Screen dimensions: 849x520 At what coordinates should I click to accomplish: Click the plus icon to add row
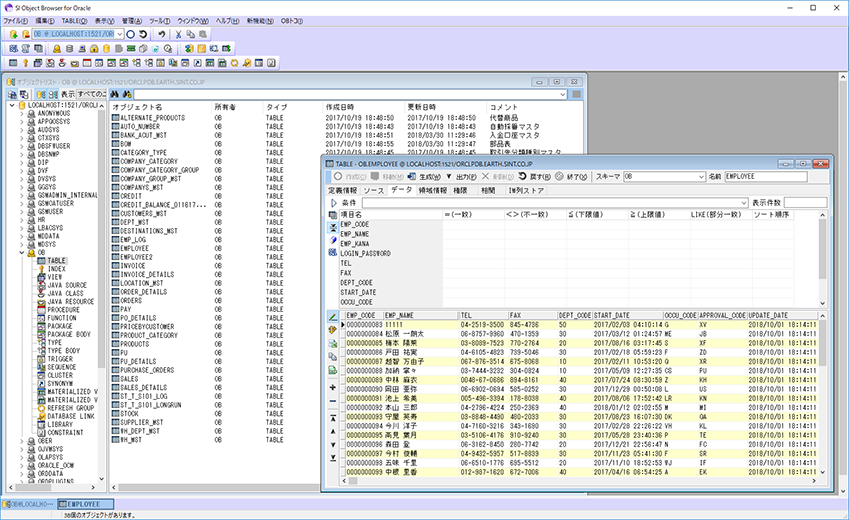pos(333,387)
